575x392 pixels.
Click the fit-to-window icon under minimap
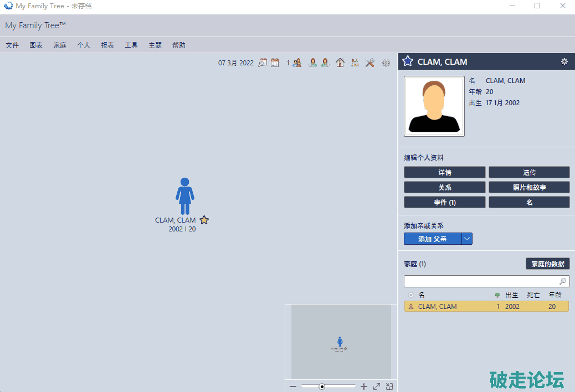377,386
